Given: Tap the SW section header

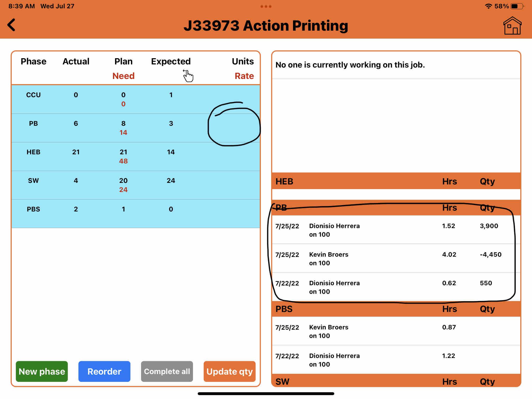Looking at the screenshot, I should coord(396,381).
